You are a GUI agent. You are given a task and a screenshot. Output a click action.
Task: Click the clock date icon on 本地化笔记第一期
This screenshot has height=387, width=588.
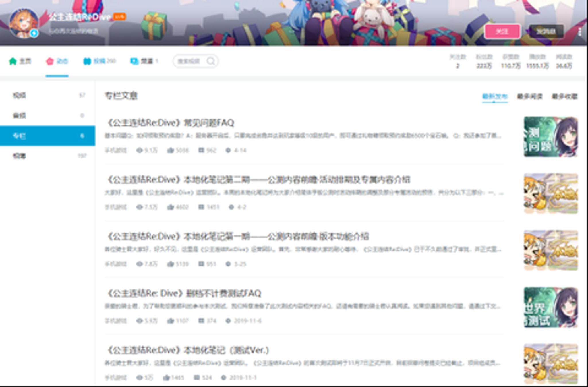coord(228,264)
